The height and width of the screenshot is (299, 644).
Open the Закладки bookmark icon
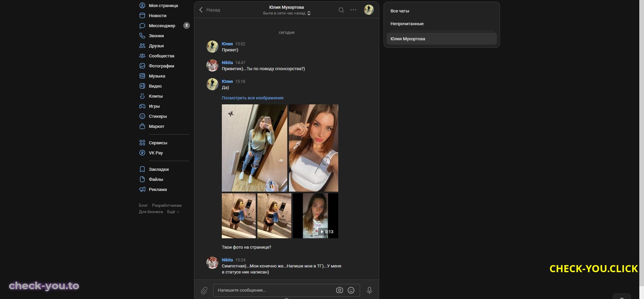coord(142,169)
